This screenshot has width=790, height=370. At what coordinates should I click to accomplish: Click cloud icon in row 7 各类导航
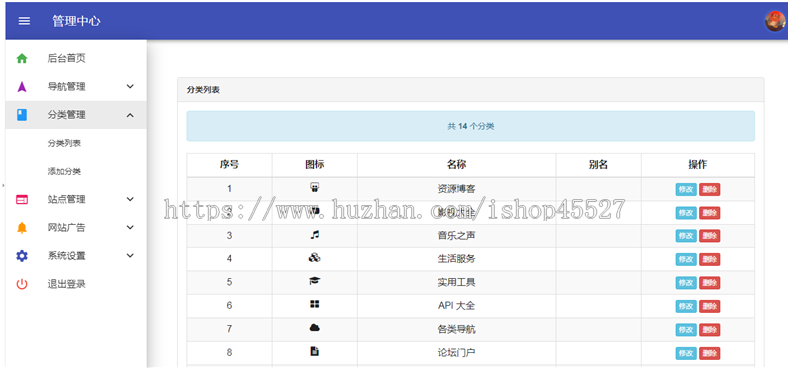314,328
